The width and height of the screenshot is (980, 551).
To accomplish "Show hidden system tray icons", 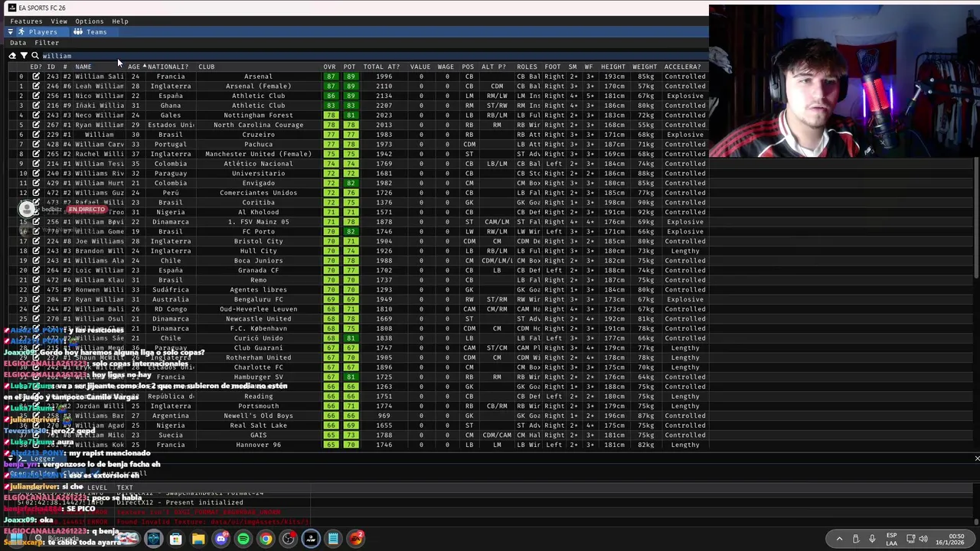I will [x=839, y=539].
